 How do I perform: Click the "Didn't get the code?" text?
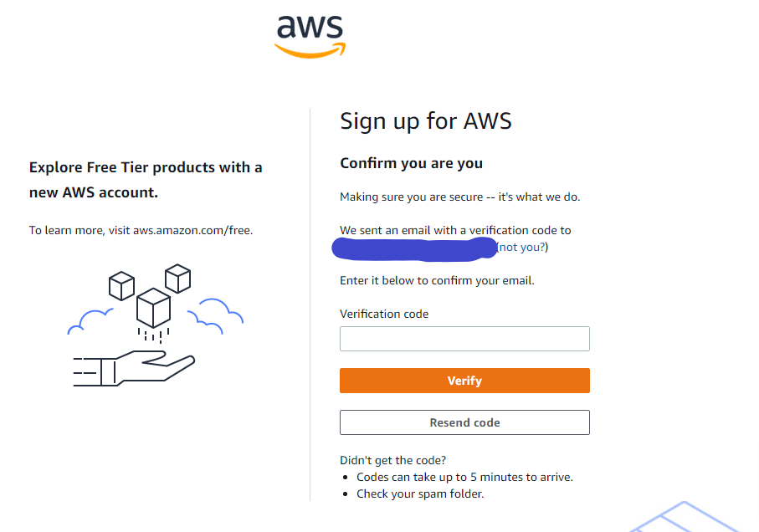(393, 460)
